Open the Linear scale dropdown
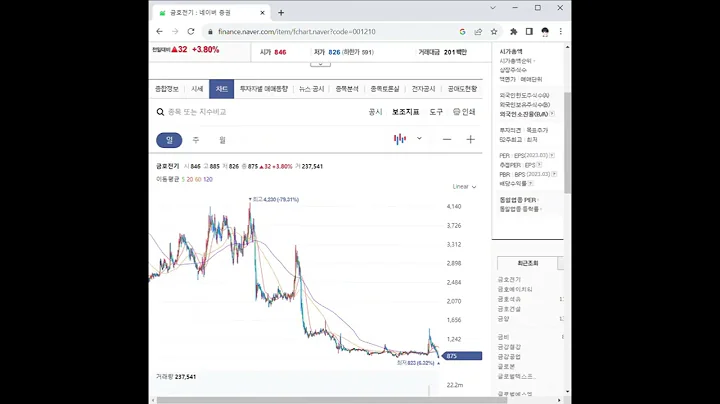The width and height of the screenshot is (720, 404). point(464,187)
